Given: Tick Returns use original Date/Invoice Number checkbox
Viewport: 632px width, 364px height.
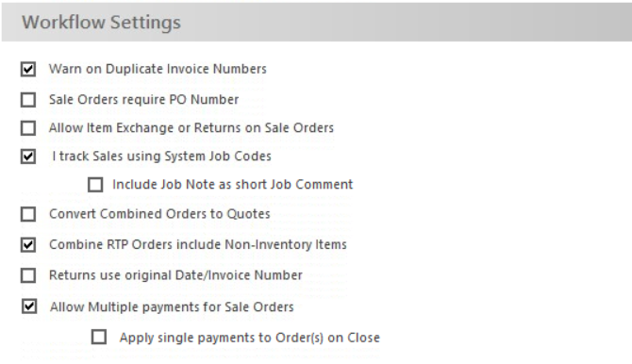Looking at the screenshot, I should (28, 275).
